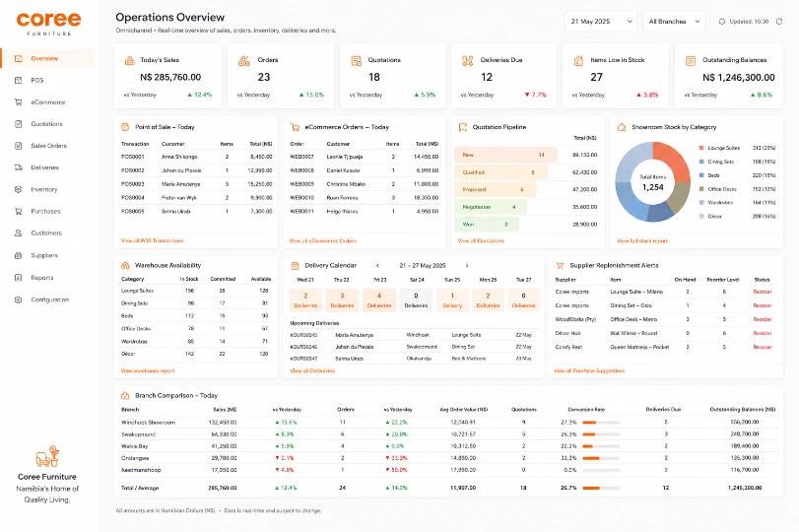This screenshot has height=532, width=799.
Task: Click the Quotation Pipeline panel icon
Action: pos(463,127)
